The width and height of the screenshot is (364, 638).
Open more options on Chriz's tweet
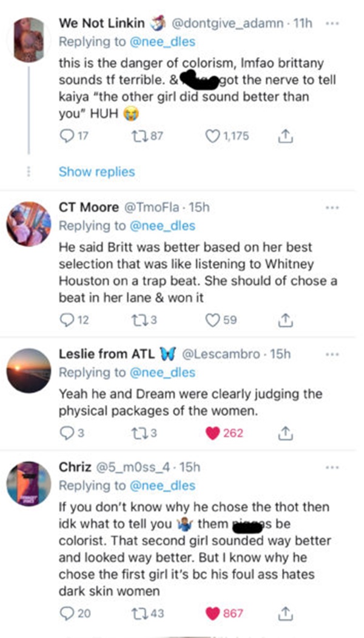tap(332, 467)
